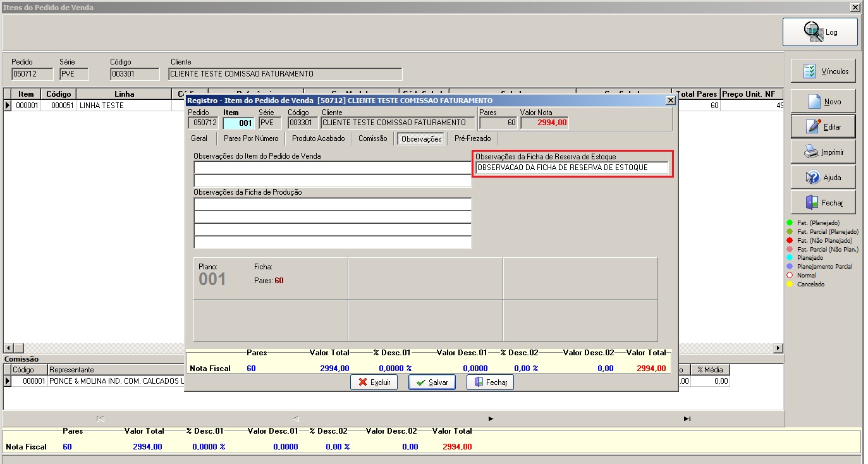Click Observações da Ficha de Reserva field
The image size is (868, 464).
click(x=572, y=168)
